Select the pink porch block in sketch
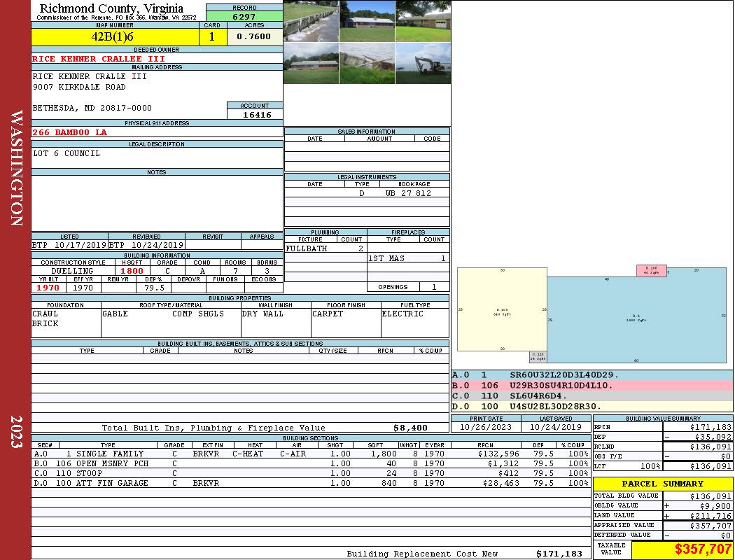 (x=650, y=270)
